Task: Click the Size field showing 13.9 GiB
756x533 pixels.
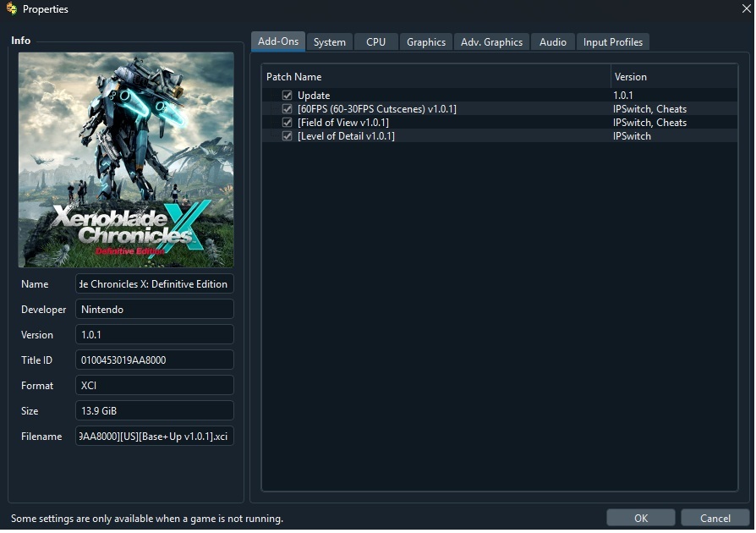Action: 154,410
